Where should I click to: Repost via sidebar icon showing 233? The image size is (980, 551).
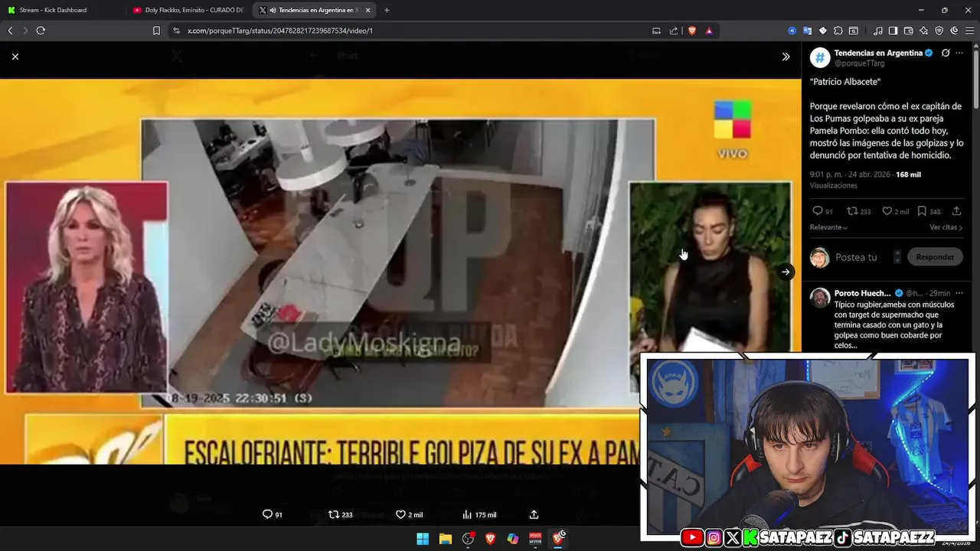tap(858, 211)
